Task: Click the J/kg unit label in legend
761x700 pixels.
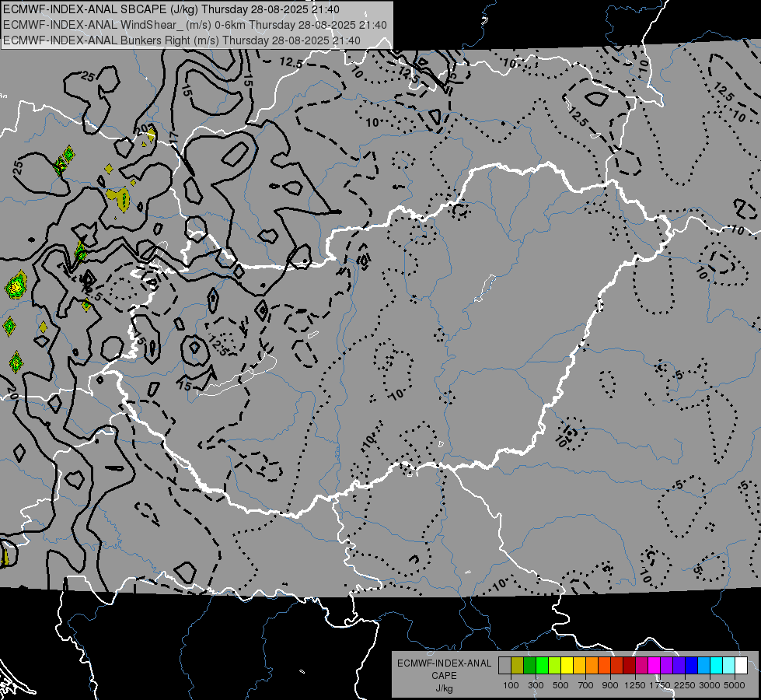Action: click(444, 688)
